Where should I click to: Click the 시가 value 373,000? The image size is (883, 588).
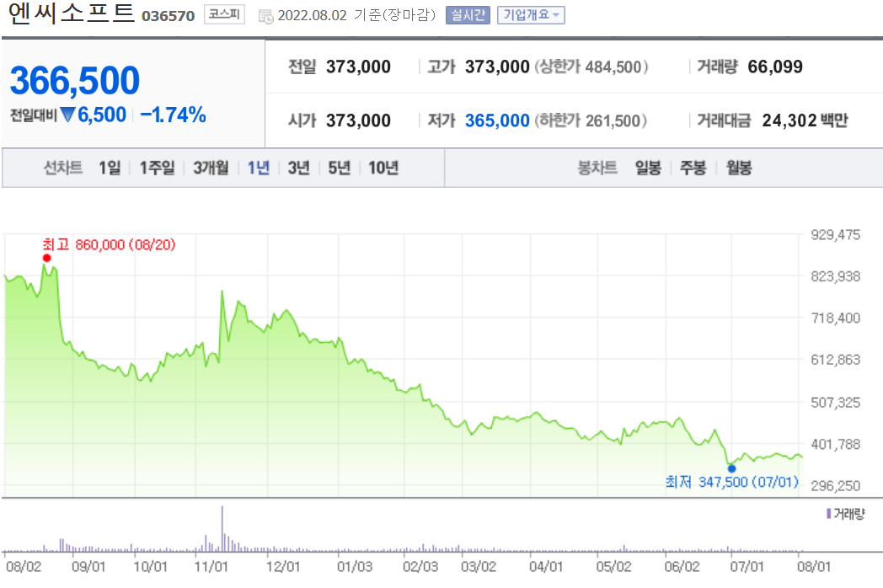click(x=358, y=120)
